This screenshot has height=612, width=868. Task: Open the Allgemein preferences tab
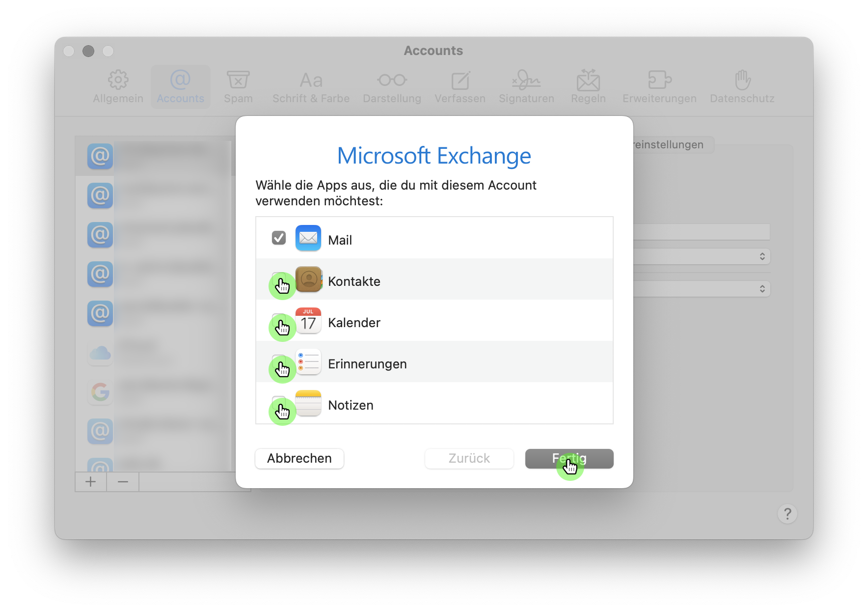(118, 87)
